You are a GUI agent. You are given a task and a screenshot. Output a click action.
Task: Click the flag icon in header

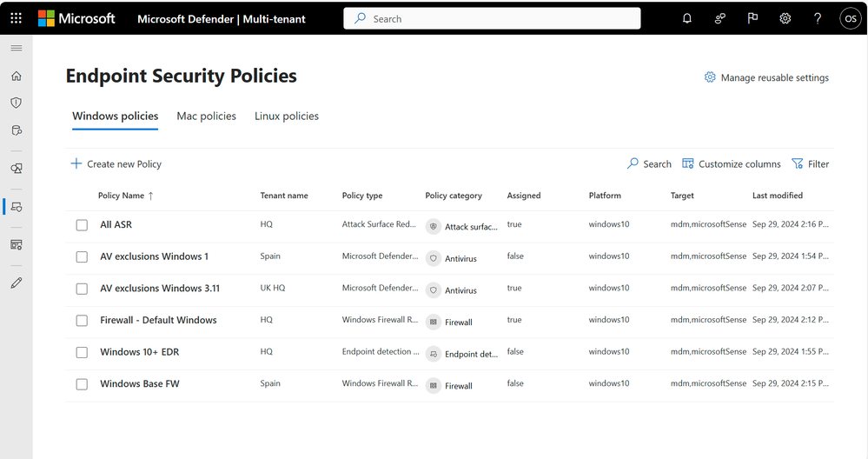click(752, 18)
